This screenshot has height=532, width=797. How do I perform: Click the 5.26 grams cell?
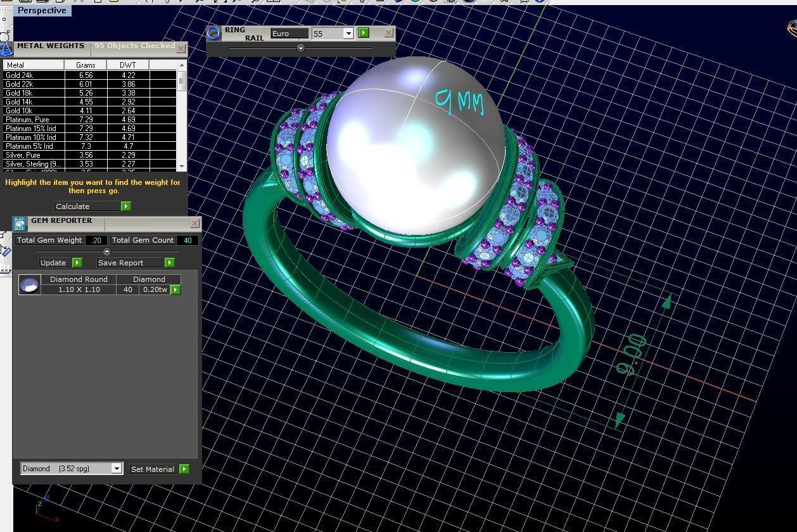pos(86,92)
